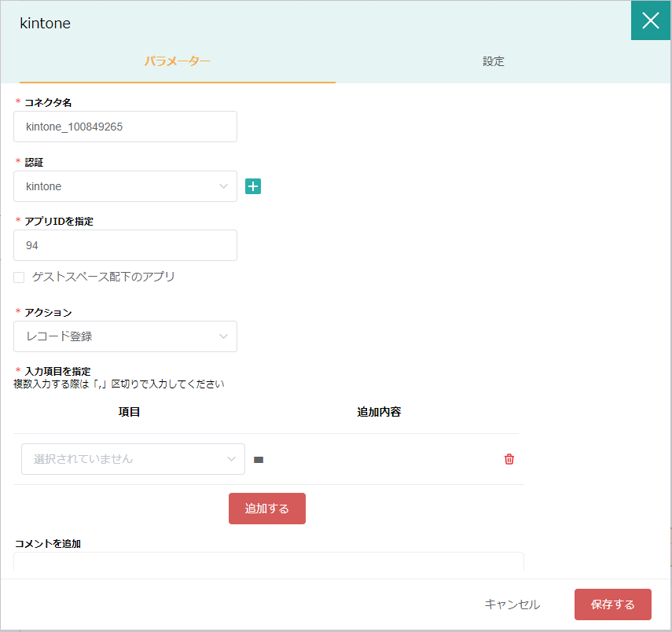Close the kintone dialog with X
Viewport: 672px width, 632px height.
[650, 20]
